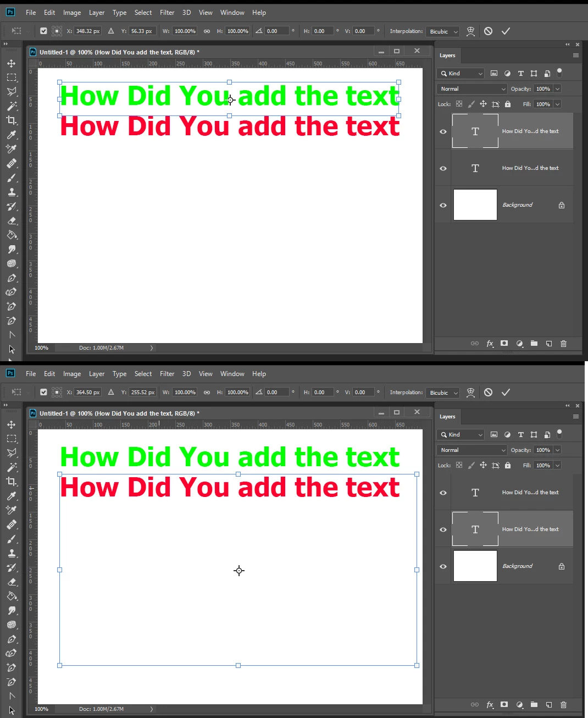588x718 pixels.
Task: Select Rectangular Marquee tool in upper window
Action: click(x=12, y=78)
